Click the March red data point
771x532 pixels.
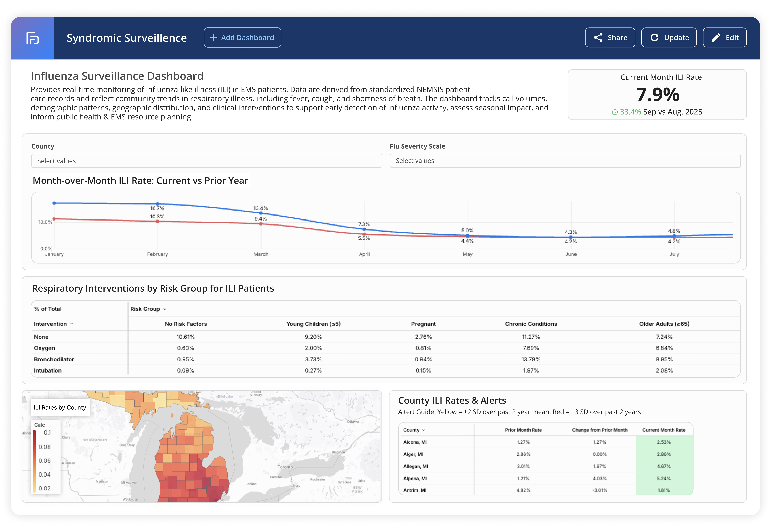pyautogui.click(x=261, y=224)
